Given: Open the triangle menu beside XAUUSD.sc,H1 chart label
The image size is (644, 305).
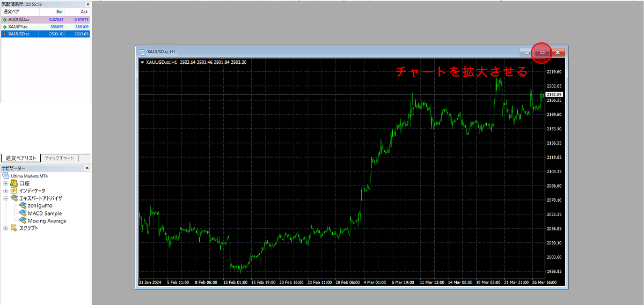Looking at the screenshot, I should 142,63.
